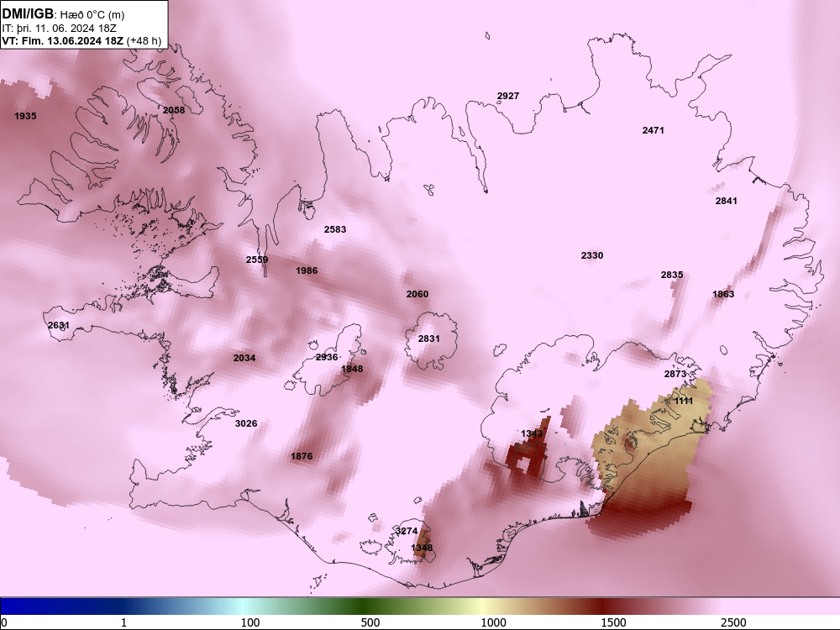Click the map value 1935
840x630 pixels.
[25, 116]
